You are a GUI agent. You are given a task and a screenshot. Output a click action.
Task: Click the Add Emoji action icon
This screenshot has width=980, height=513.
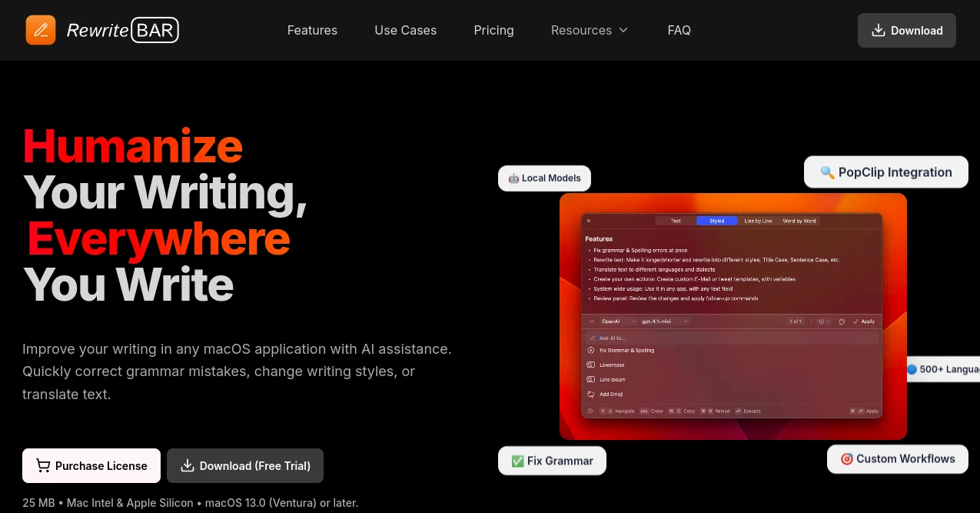click(x=590, y=394)
